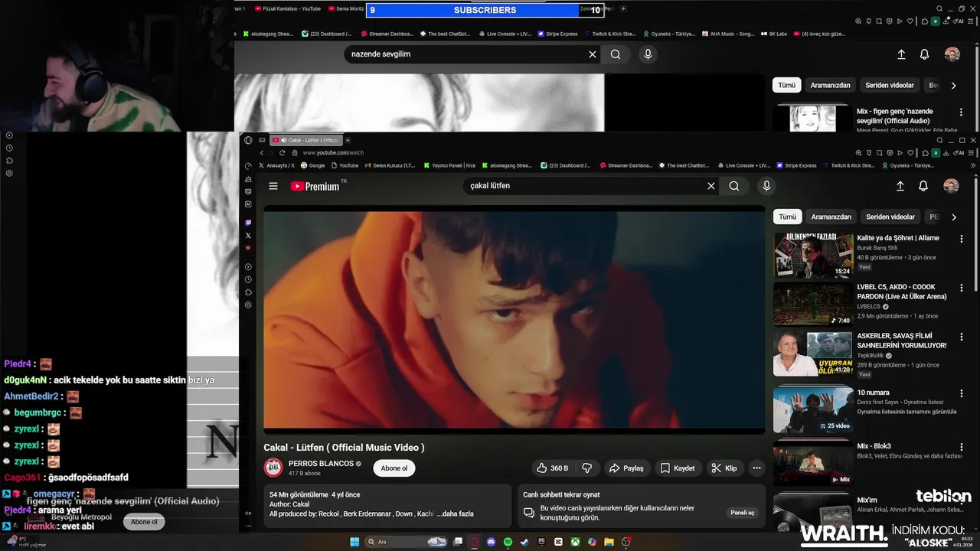980x551 pixels.
Task: Click Windows taskbar search box 'Ara'
Action: 406,542
